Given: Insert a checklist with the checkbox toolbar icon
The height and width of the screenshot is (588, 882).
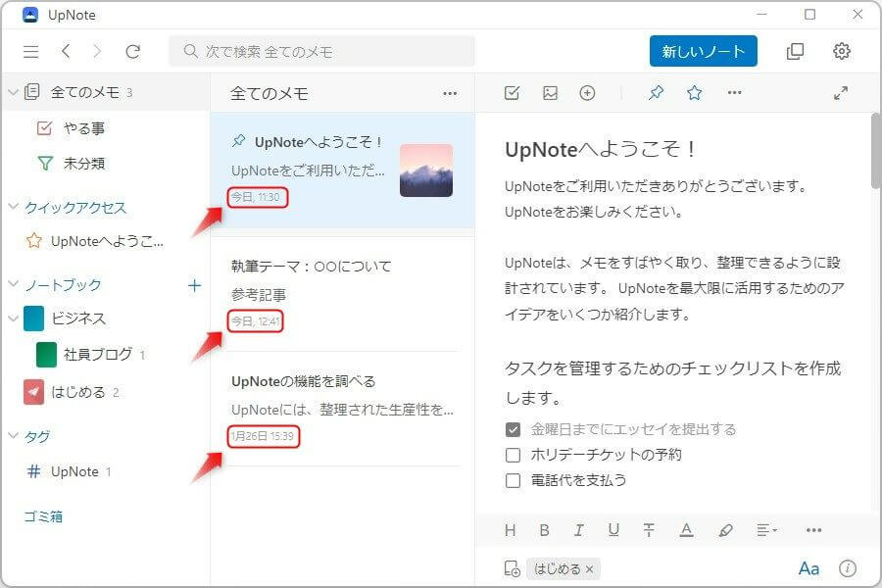Looking at the screenshot, I should (x=512, y=93).
